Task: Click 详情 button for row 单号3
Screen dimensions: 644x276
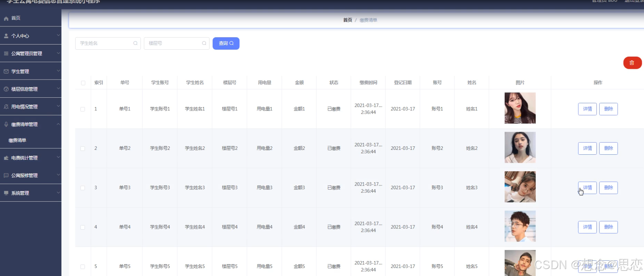Action: (587, 188)
